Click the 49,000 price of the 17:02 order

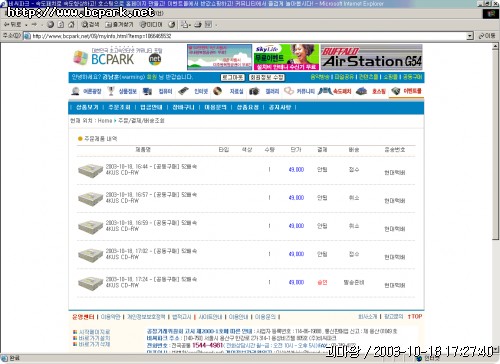(x=296, y=254)
